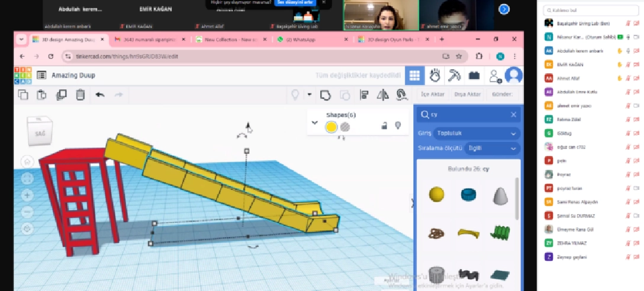Select the brown chain shape thumbnail

(x=436, y=234)
